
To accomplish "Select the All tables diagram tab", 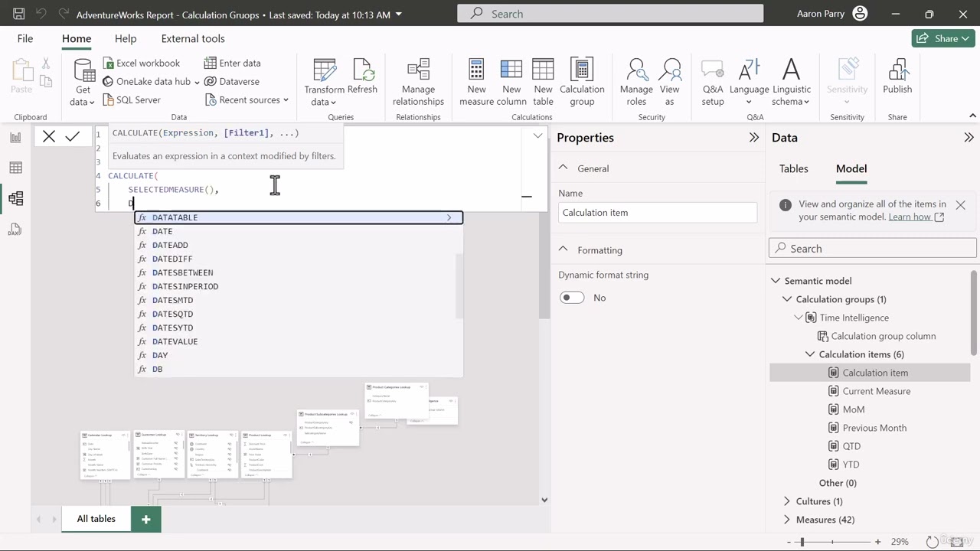I will pyautogui.click(x=96, y=519).
